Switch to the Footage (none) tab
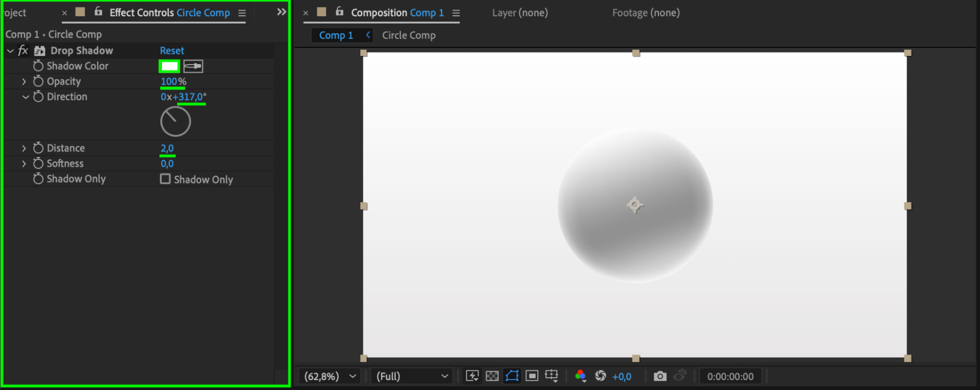980x390 pixels. (x=646, y=13)
